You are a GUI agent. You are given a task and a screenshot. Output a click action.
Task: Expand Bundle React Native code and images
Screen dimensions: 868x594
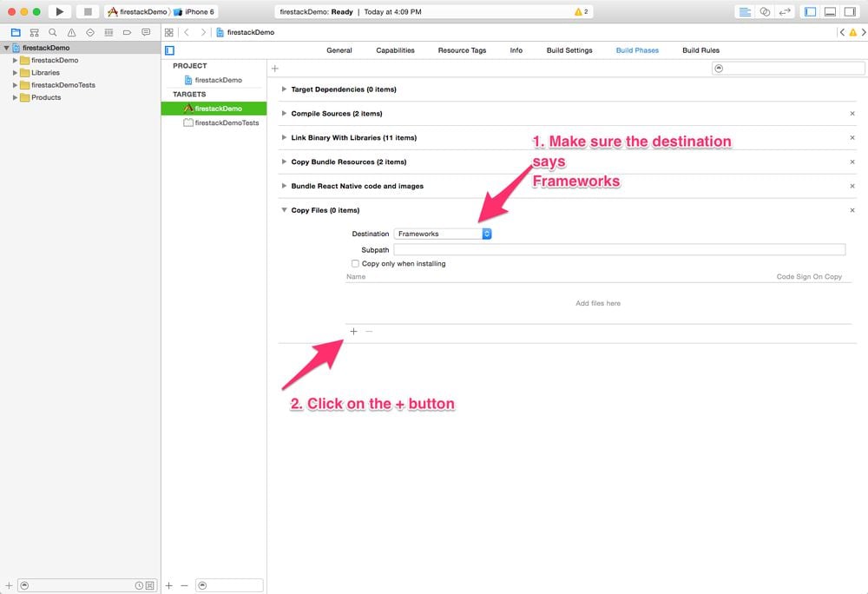tap(284, 186)
